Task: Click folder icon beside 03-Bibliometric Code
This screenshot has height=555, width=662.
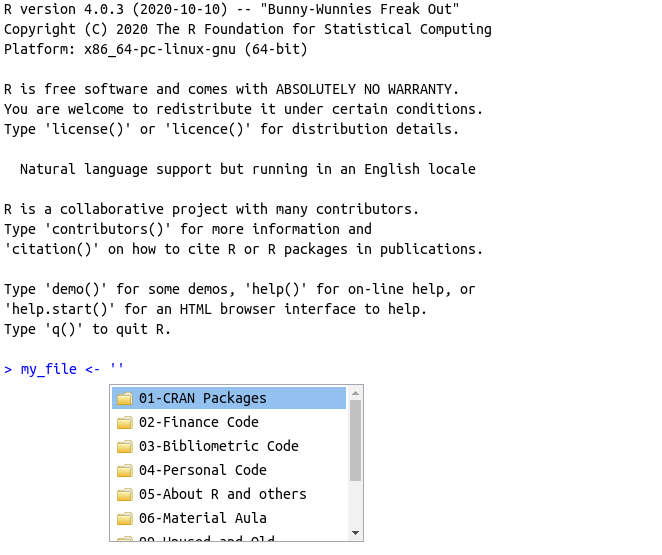Action: coord(125,447)
